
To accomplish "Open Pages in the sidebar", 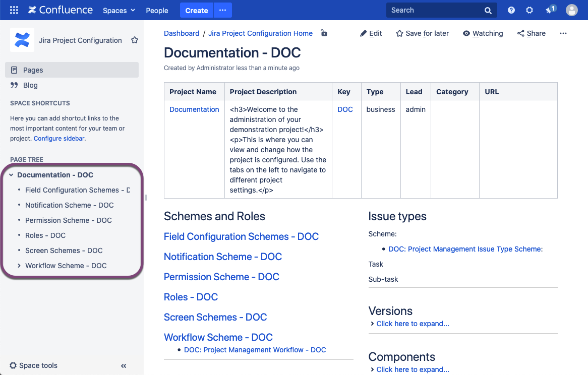I will pyautogui.click(x=72, y=70).
